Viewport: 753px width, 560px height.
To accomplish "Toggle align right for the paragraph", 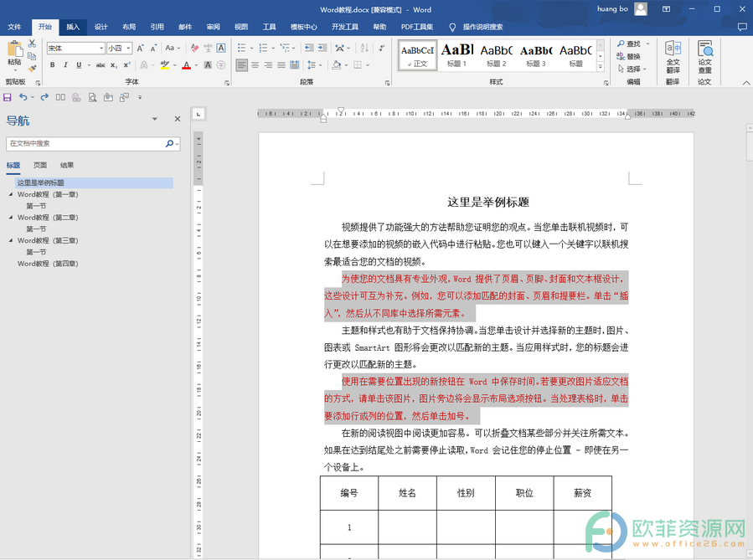I will click(x=268, y=64).
